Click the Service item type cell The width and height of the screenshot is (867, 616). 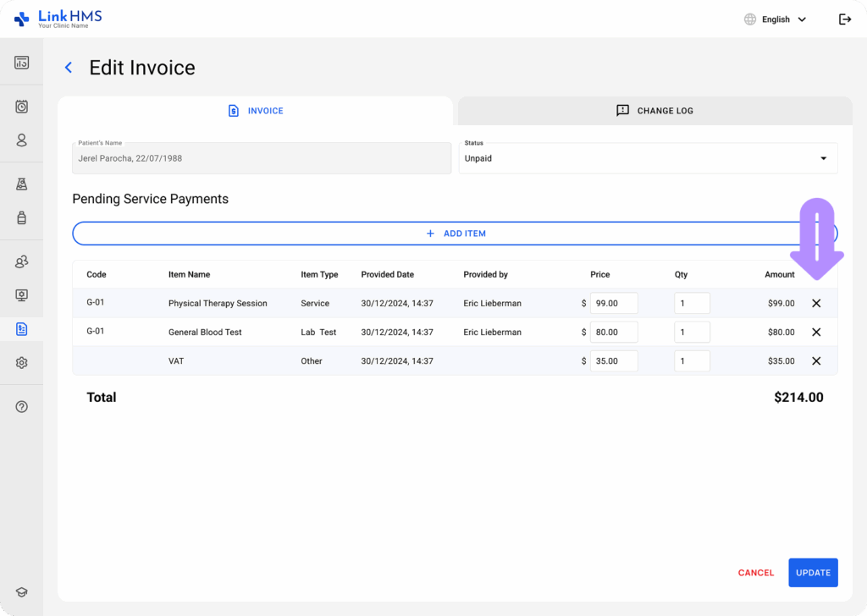[315, 303]
